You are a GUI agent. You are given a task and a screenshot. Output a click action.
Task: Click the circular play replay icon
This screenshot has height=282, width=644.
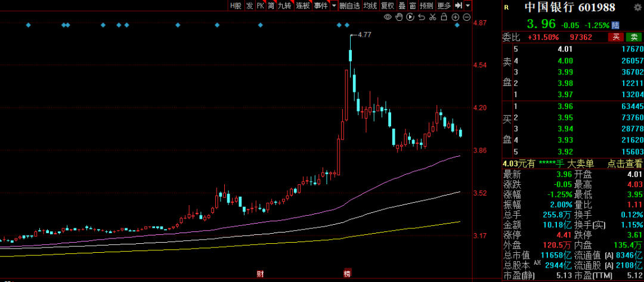pos(409,17)
